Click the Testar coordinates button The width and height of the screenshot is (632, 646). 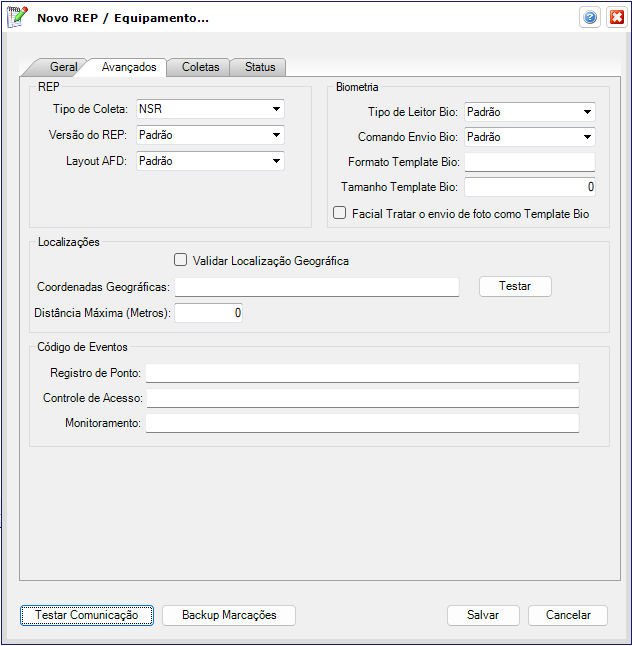(515, 286)
